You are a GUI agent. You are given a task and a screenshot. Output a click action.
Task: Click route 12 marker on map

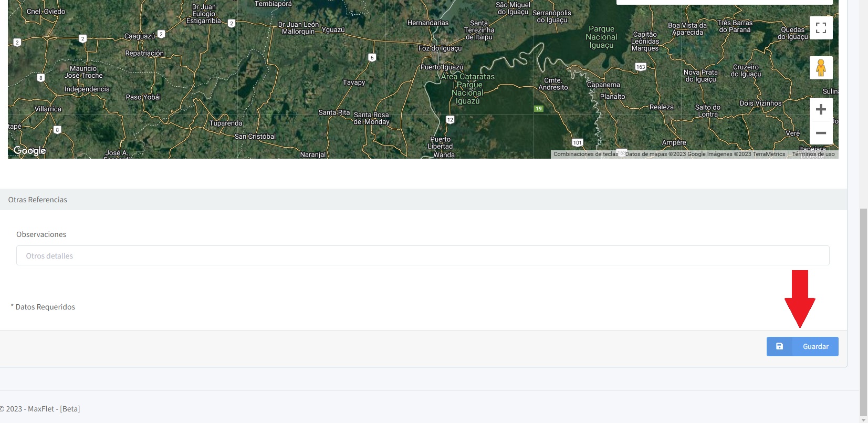450,120
